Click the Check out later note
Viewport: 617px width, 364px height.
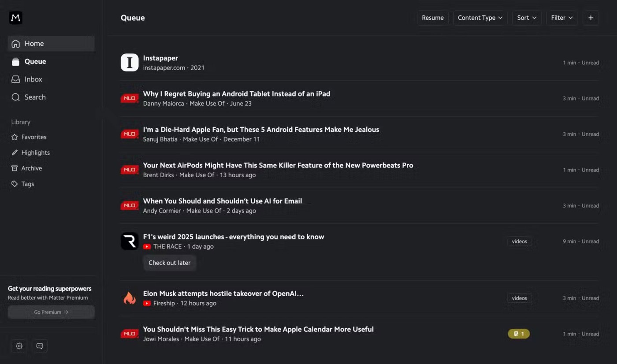(x=169, y=263)
